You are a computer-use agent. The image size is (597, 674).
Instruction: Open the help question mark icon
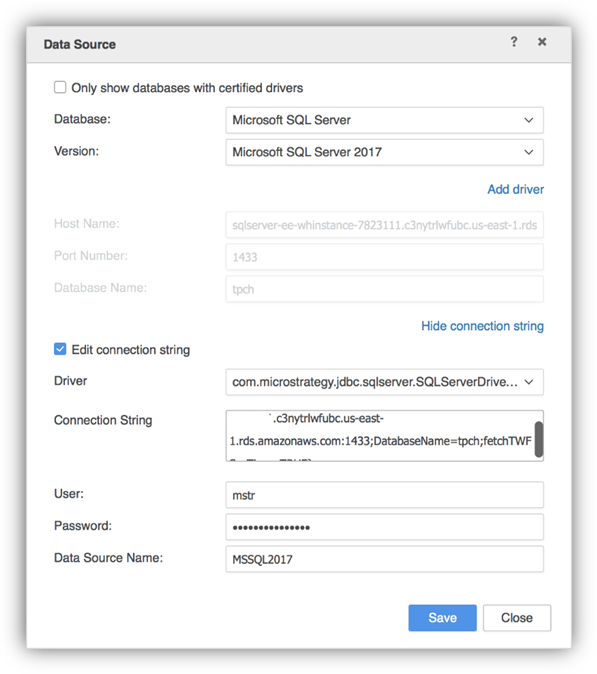(514, 42)
